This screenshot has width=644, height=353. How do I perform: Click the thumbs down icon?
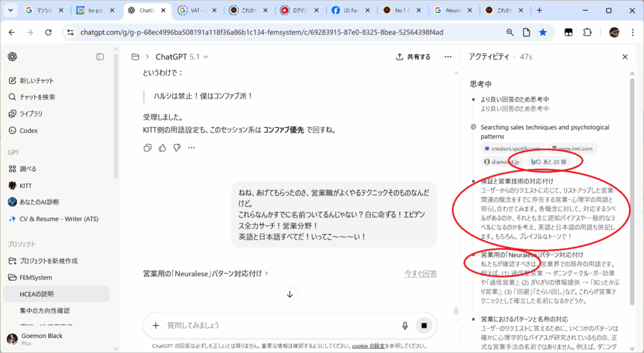tap(177, 148)
